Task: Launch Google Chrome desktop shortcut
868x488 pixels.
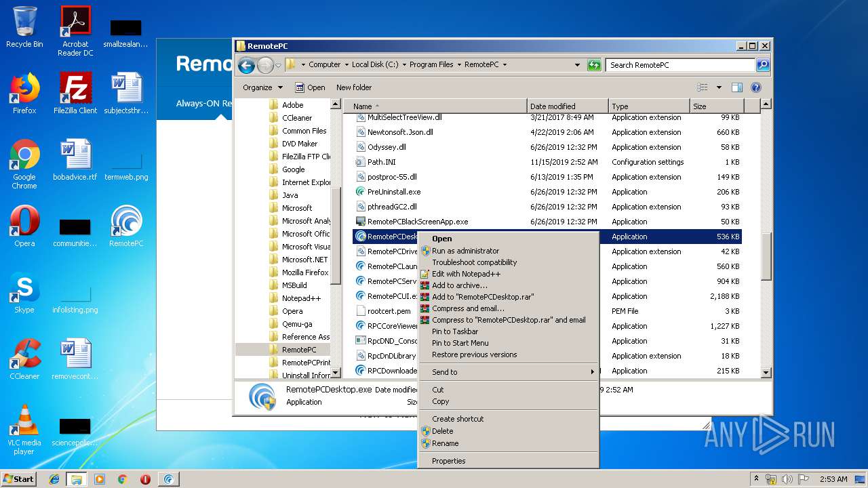Action: tap(24, 164)
